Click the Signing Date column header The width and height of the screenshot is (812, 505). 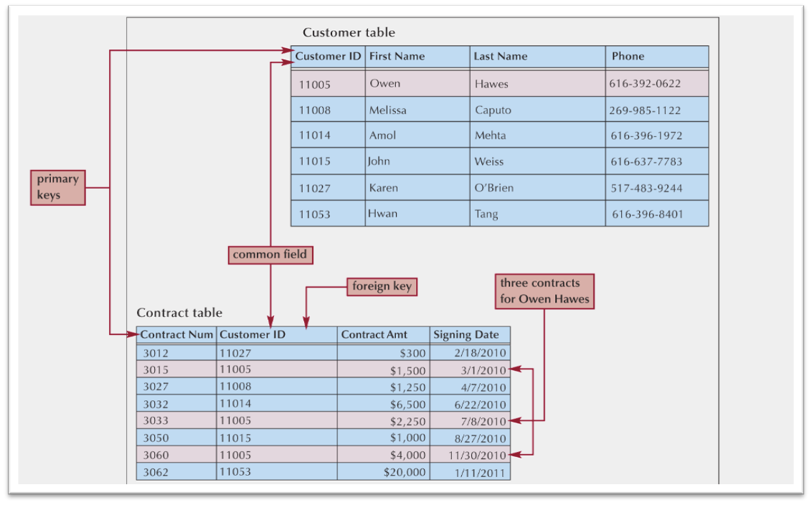point(469,335)
